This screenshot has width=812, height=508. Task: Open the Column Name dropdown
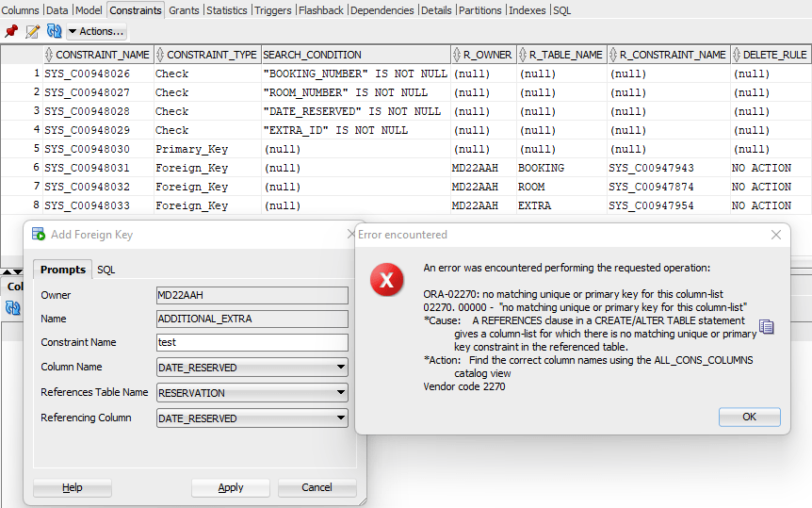coord(252,368)
